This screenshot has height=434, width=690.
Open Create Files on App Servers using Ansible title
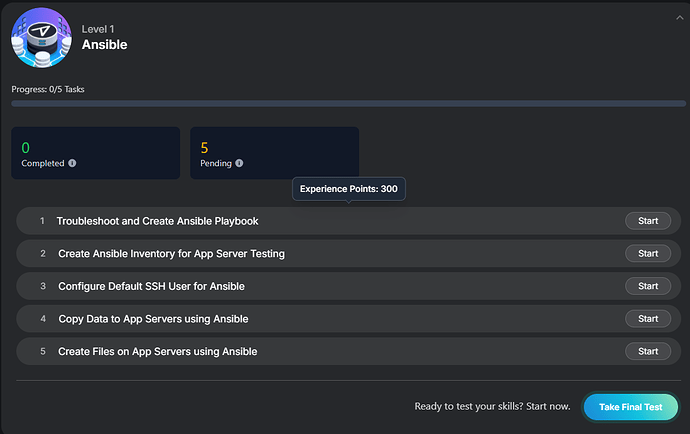tap(157, 351)
